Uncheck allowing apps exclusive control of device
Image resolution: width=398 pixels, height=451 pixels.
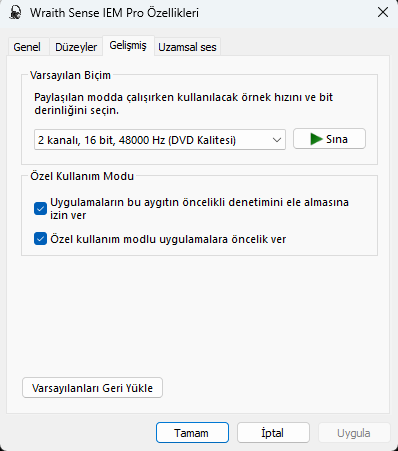point(40,209)
